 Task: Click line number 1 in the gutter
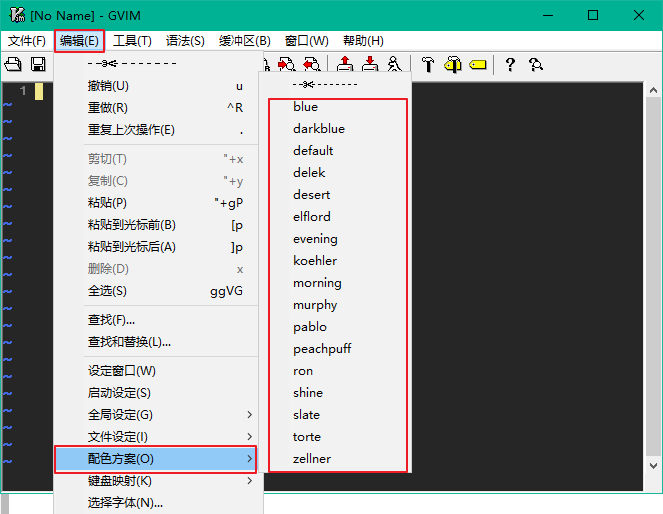23,91
